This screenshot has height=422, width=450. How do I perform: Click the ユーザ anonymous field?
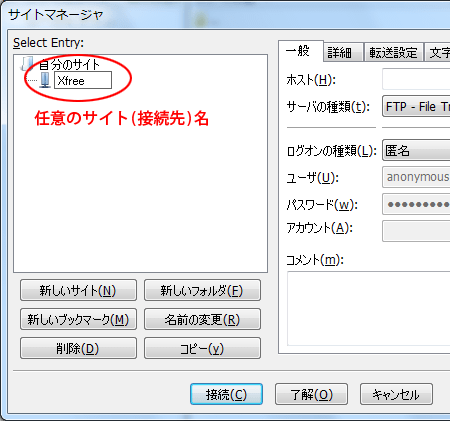point(416,177)
